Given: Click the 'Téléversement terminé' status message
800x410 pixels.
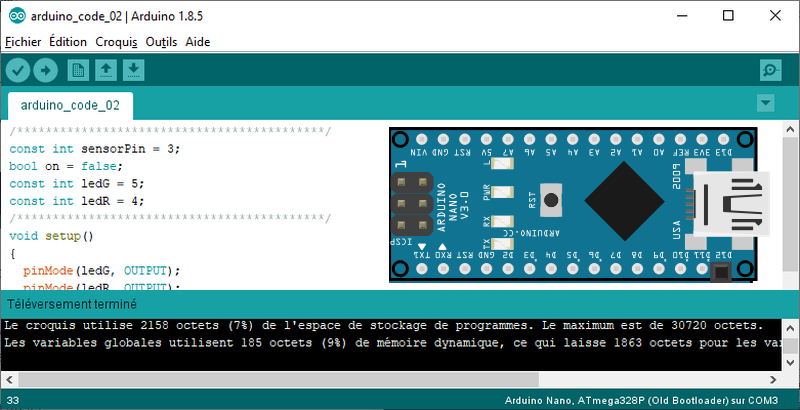Looking at the screenshot, I should tap(72, 304).
